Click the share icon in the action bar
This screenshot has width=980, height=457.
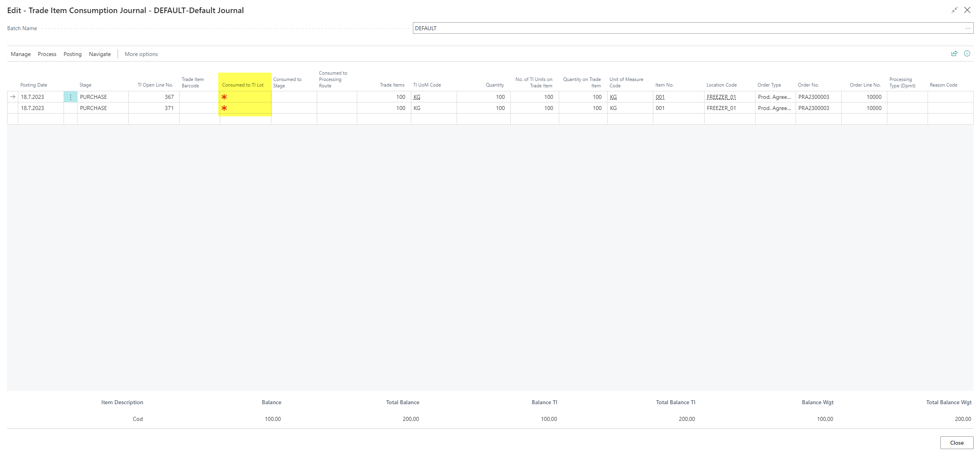pyautogui.click(x=954, y=54)
